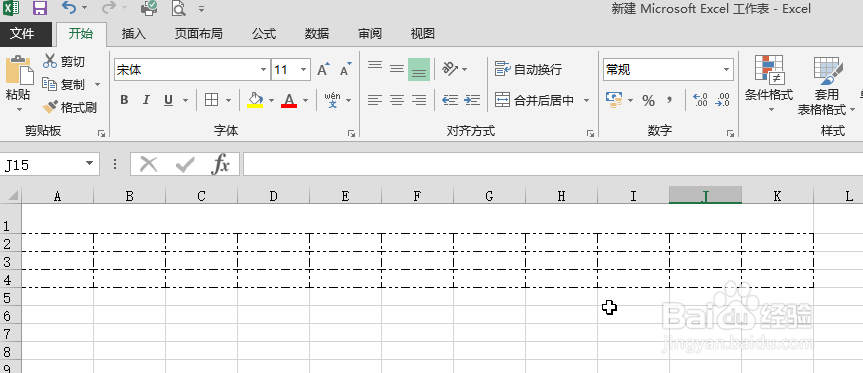Expand the borders dropdown arrow
Screen dimensions: 863x373
click(x=228, y=101)
